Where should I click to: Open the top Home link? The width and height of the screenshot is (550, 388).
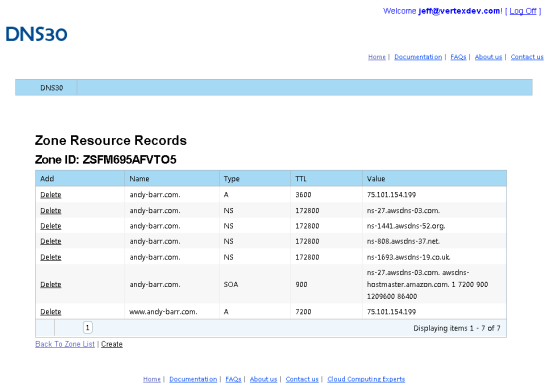(x=377, y=57)
